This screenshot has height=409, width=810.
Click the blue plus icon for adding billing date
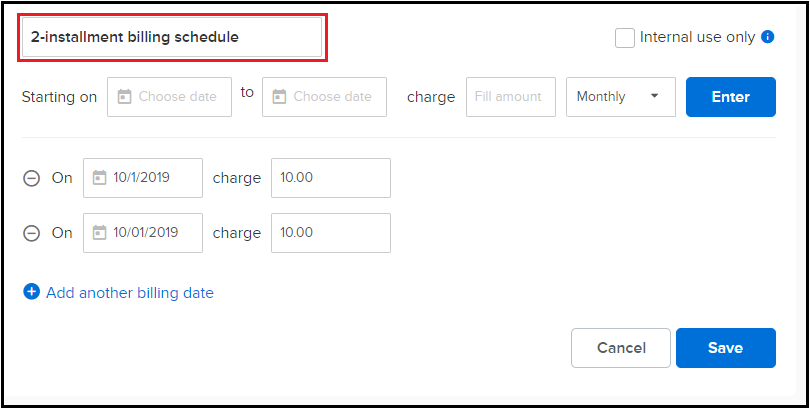(x=32, y=292)
